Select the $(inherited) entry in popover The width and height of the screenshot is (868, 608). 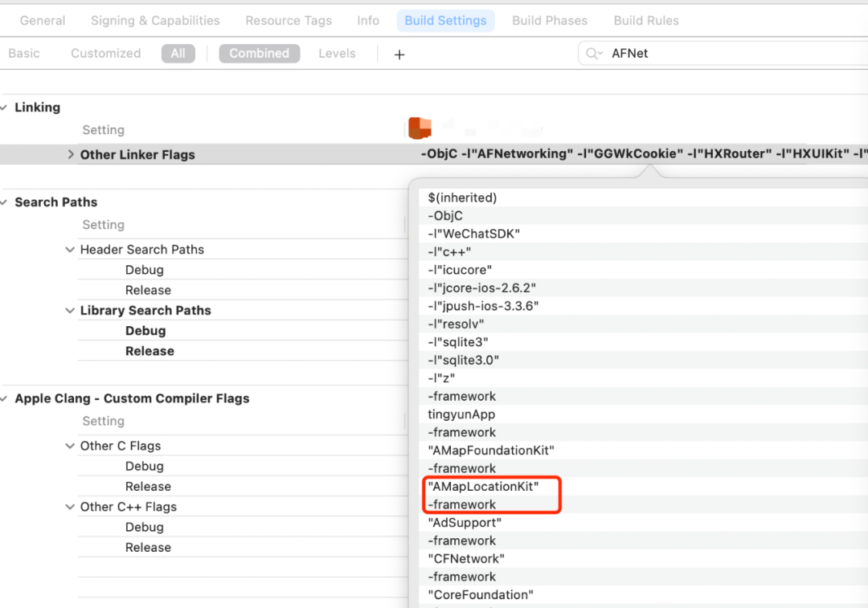click(x=643, y=198)
